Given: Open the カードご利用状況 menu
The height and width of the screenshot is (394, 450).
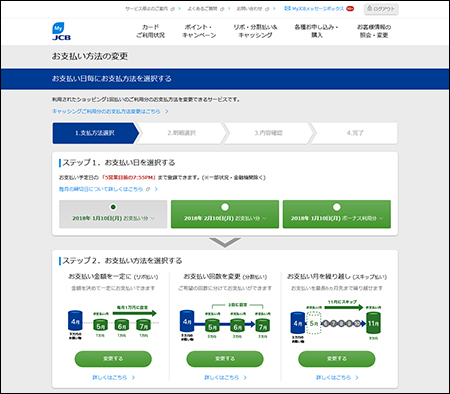Looking at the screenshot, I should coord(150,31).
